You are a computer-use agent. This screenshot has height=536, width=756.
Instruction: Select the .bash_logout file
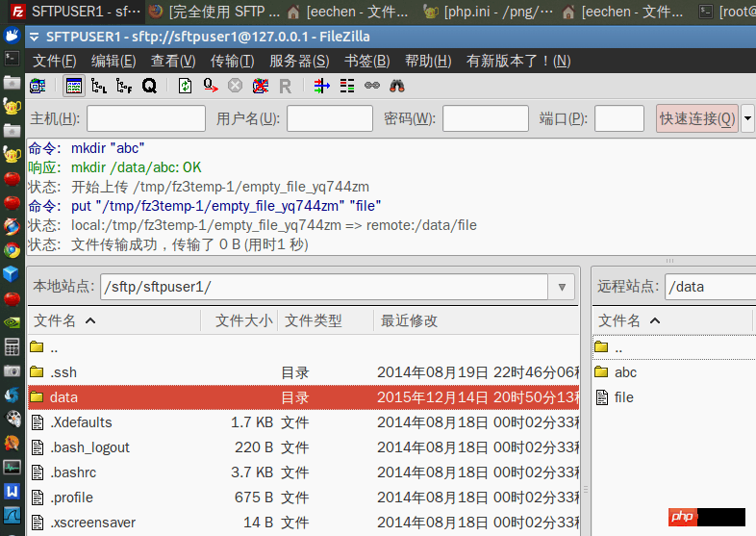[304, 447]
